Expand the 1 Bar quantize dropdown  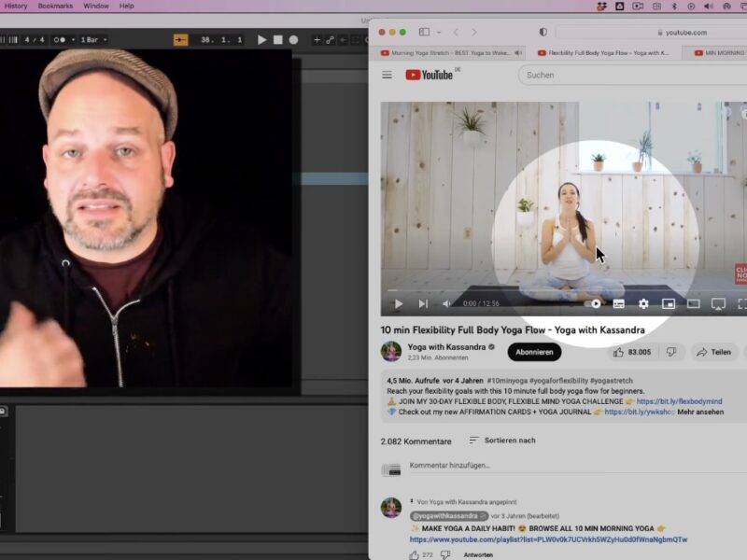[93, 40]
